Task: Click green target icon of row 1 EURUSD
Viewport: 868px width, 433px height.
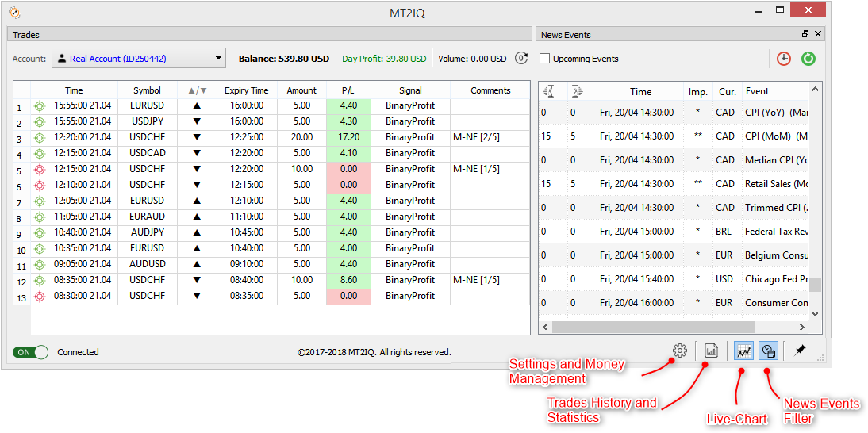Action: click(40, 105)
